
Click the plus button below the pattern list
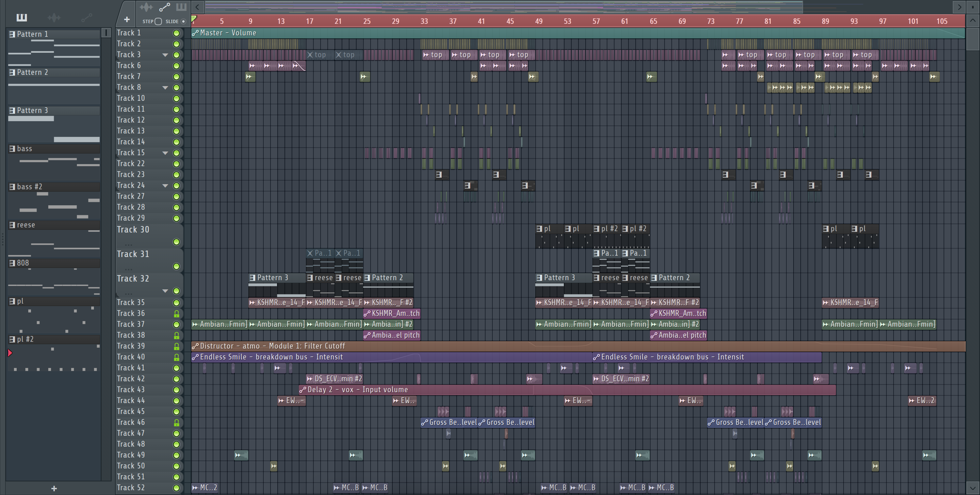click(54, 488)
